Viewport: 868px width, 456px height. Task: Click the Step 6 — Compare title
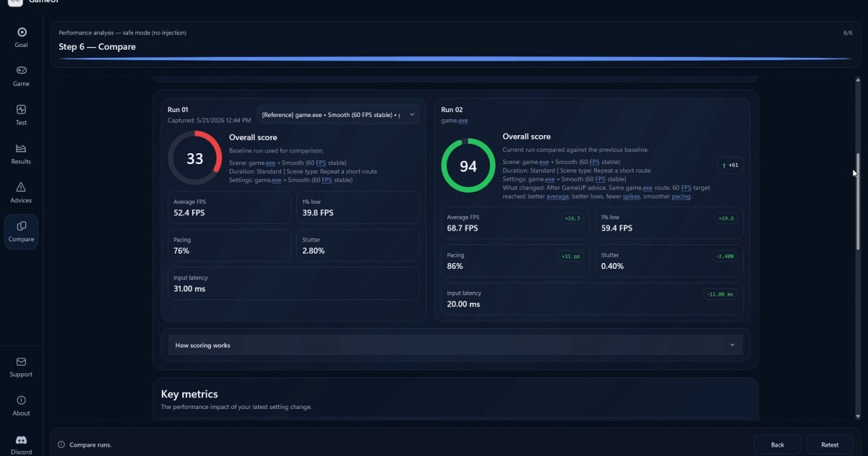tap(98, 47)
